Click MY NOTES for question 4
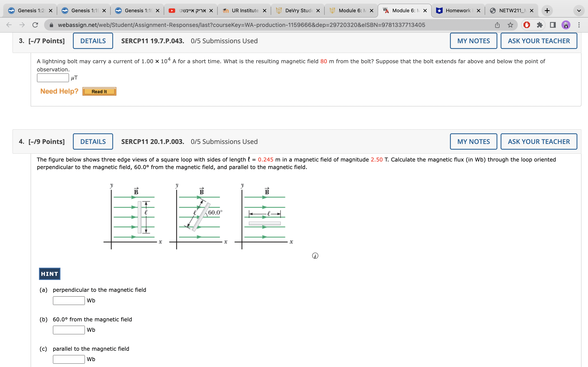The image size is (588, 367). click(x=473, y=142)
